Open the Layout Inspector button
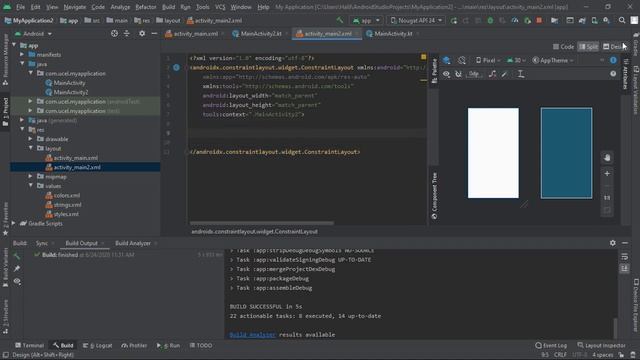 coord(601,345)
